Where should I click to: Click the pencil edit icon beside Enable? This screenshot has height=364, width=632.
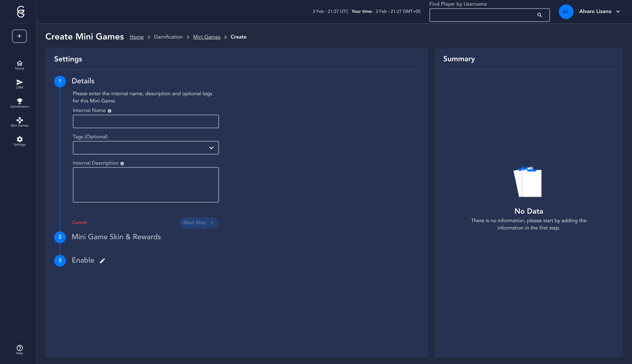102,261
